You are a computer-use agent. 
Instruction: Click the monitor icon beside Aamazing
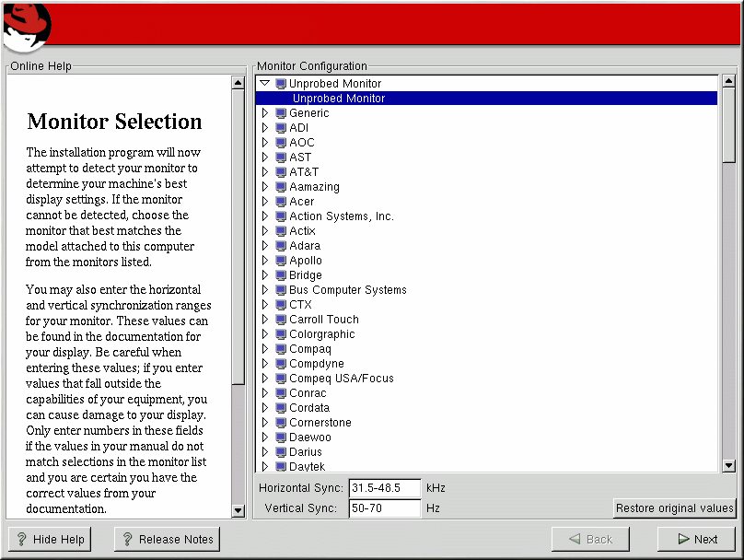click(x=281, y=187)
